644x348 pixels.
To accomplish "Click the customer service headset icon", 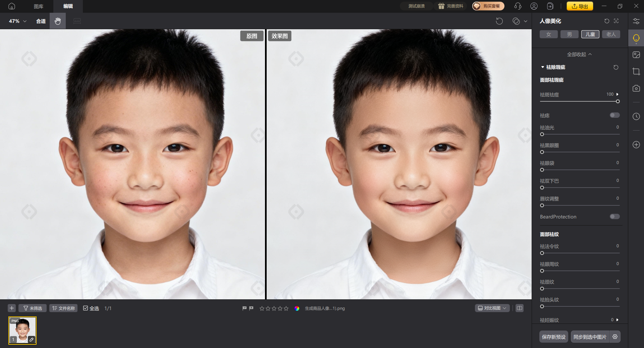I will click(x=518, y=6).
